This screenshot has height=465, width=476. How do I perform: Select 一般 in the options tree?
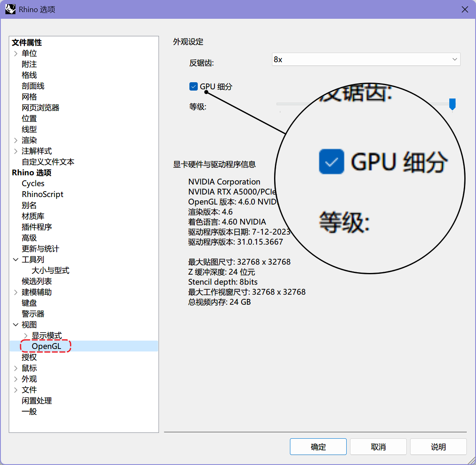[29, 412]
